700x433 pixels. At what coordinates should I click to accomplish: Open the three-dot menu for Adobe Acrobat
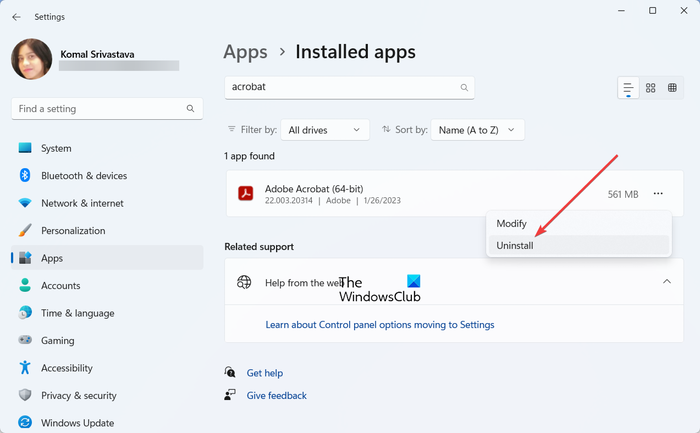click(x=657, y=194)
